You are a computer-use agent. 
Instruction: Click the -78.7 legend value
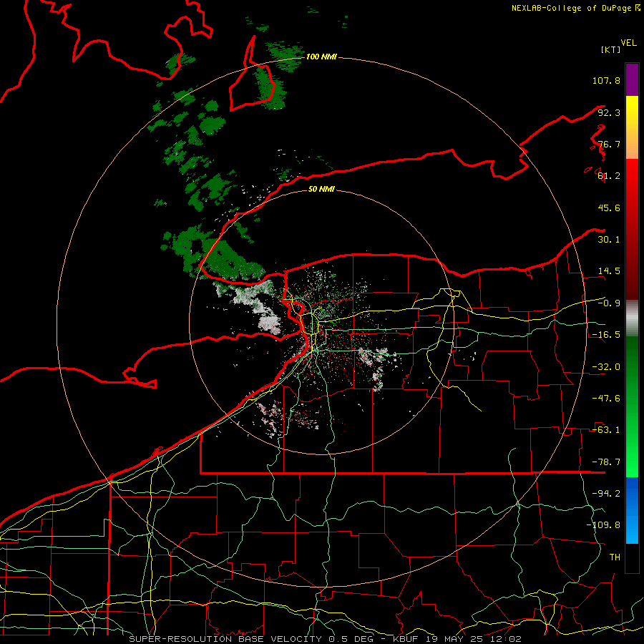click(x=606, y=462)
